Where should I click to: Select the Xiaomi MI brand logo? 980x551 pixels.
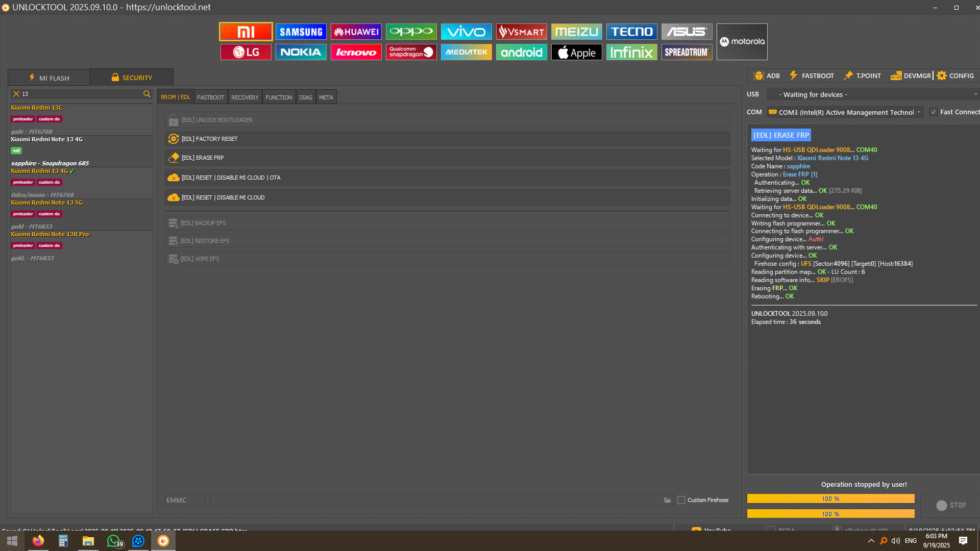[246, 32]
